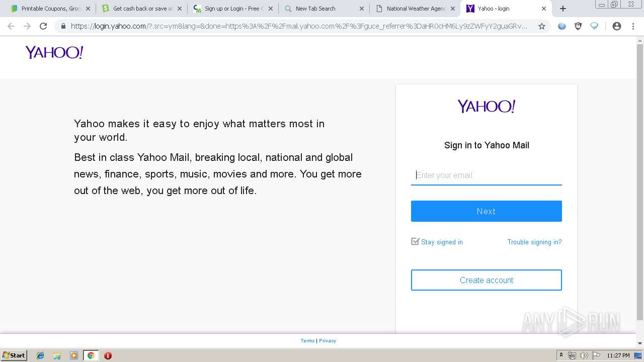This screenshot has width=644, height=362.
Task: Close the Sign up or Login tab
Action: coord(270,9)
